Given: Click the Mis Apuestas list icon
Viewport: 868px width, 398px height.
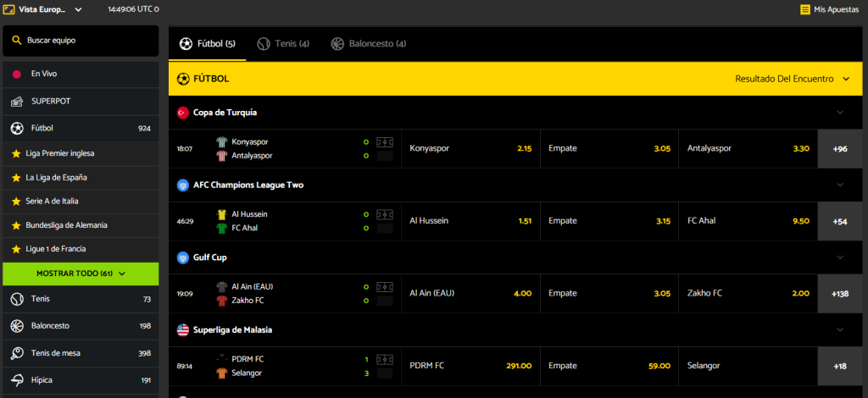Looking at the screenshot, I should coord(805,9).
